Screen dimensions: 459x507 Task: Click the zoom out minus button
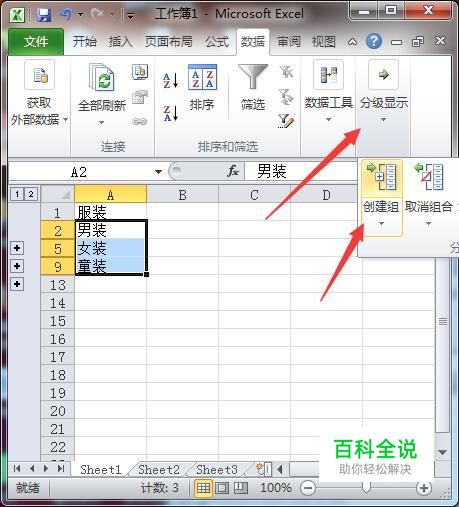pyautogui.click(x=308, y=488)
